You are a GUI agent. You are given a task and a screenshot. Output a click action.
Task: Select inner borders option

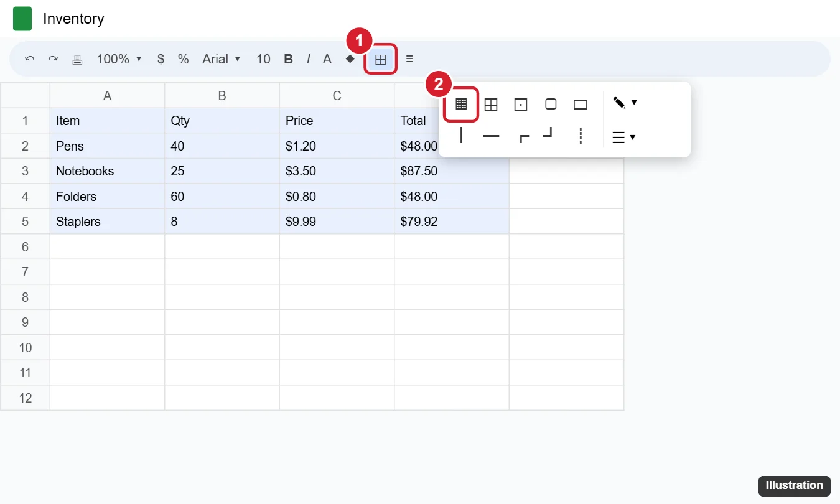(491, 105)
